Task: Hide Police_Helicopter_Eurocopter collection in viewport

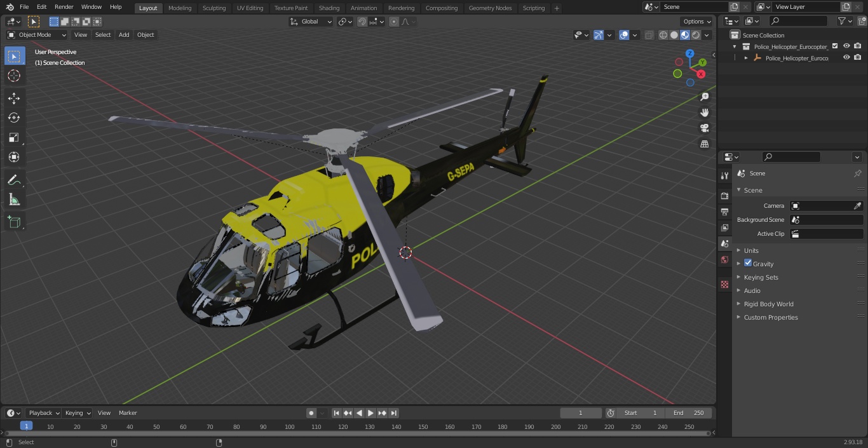Action: (846, 46)
